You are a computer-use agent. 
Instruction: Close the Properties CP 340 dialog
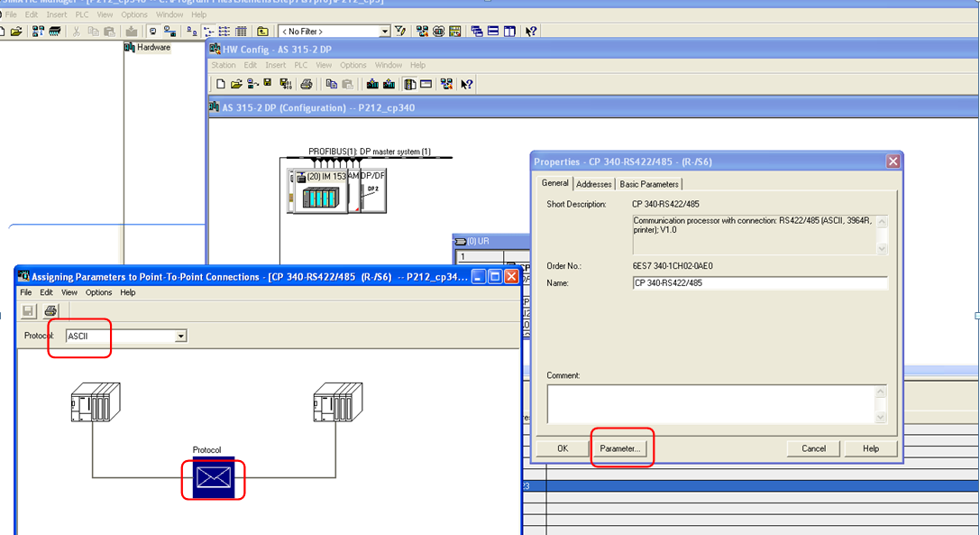point(893,161)
